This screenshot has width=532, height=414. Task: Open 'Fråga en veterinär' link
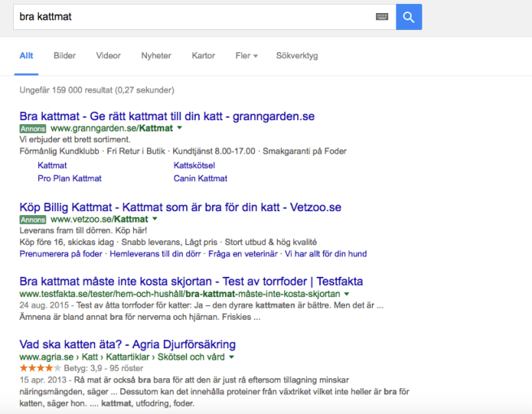[x=243, y=254]
